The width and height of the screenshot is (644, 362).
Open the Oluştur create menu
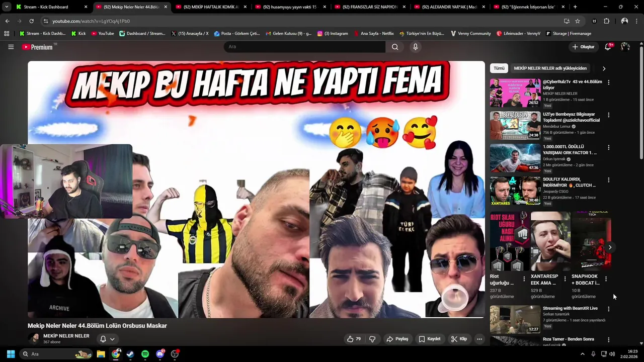click(x=583, y=47)
